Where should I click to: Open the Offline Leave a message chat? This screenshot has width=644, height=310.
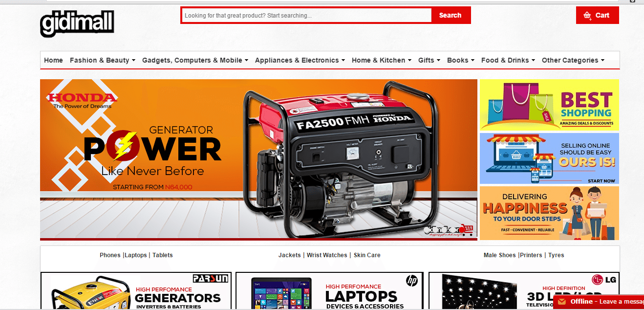click(599, 302)
